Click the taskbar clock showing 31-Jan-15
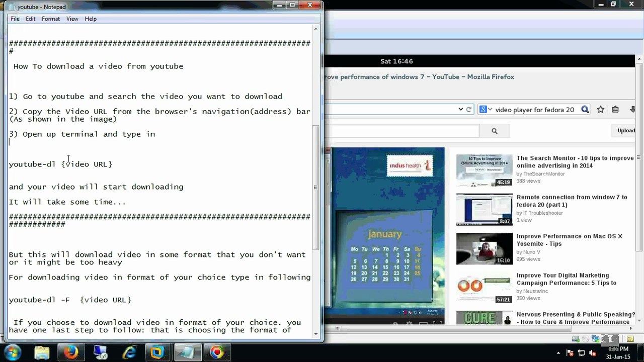 pos(619,353)
